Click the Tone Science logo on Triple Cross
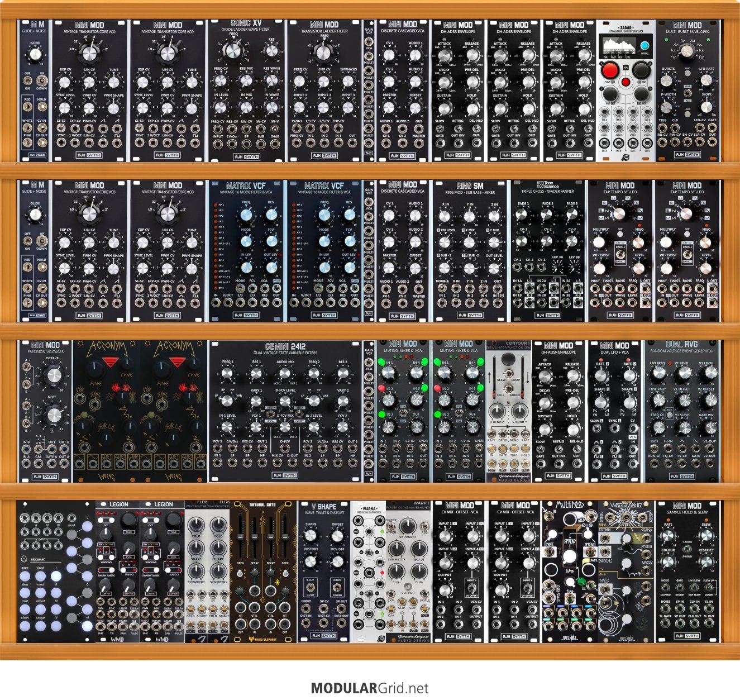 tap(547, 184)
